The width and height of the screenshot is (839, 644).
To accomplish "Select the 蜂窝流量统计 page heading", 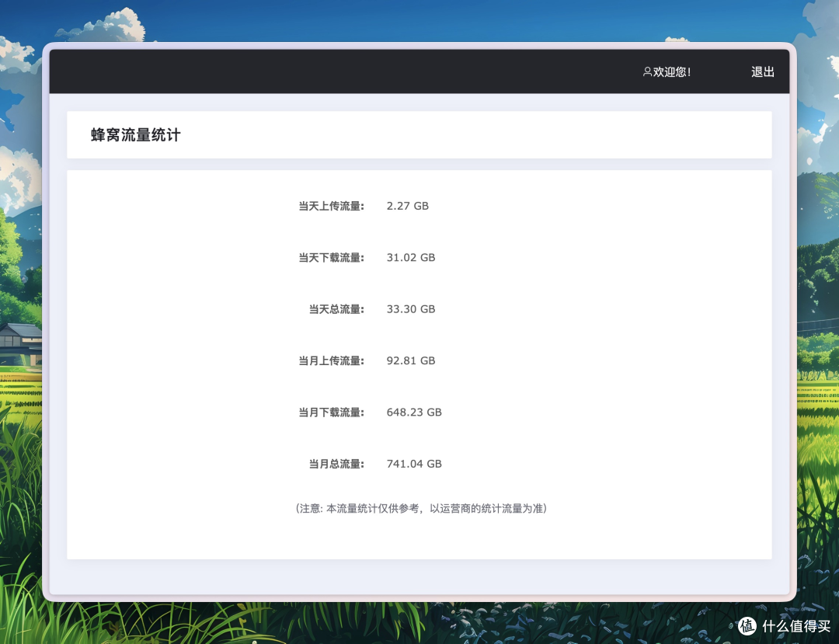I will point(136,135).
